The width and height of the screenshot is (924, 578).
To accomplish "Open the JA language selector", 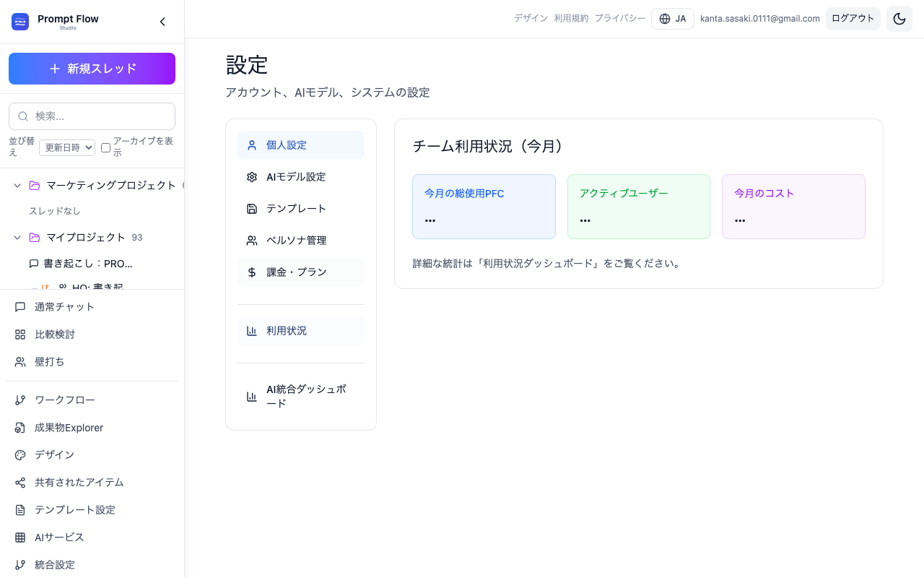I will click(673, 19).
